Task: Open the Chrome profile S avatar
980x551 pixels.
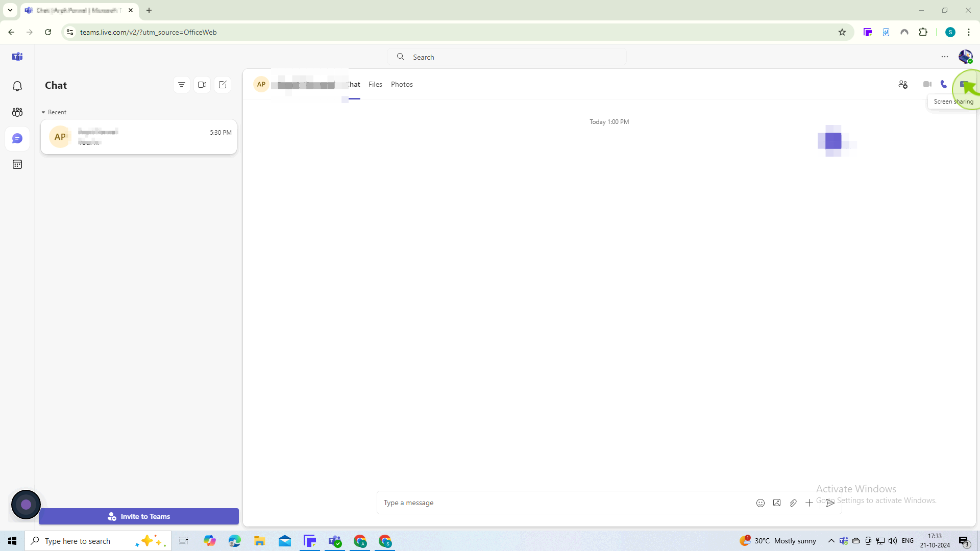Action: (950, 32)
